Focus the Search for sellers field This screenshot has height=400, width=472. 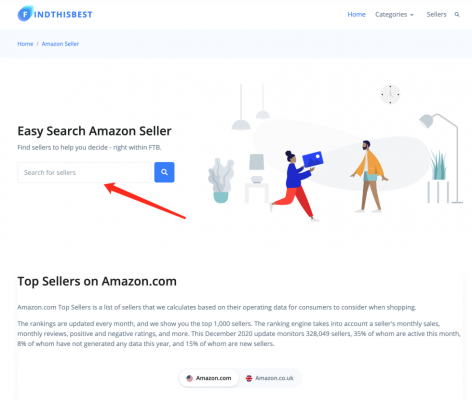coord(84,172)
